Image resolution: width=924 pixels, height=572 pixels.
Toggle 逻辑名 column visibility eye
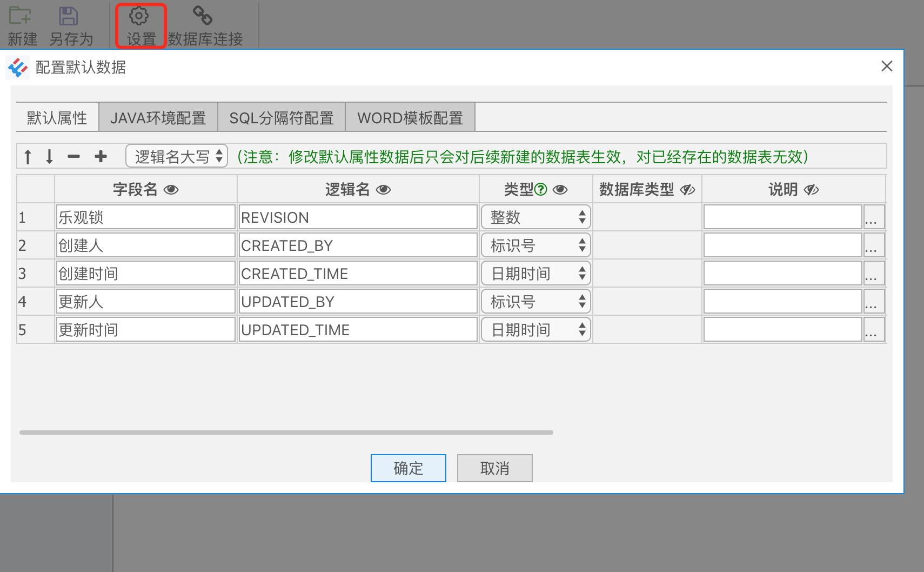point(384,190)
